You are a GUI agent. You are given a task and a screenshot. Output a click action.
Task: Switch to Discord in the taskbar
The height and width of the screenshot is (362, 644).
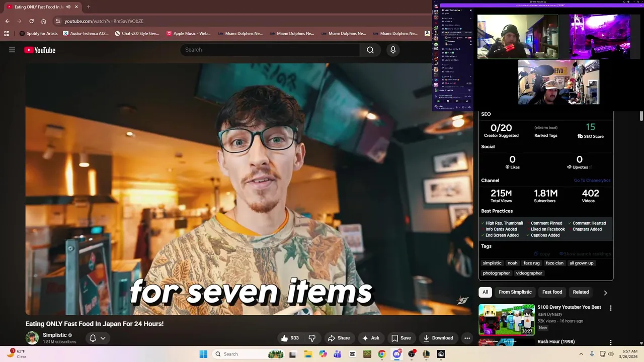(x=397, y=354)
